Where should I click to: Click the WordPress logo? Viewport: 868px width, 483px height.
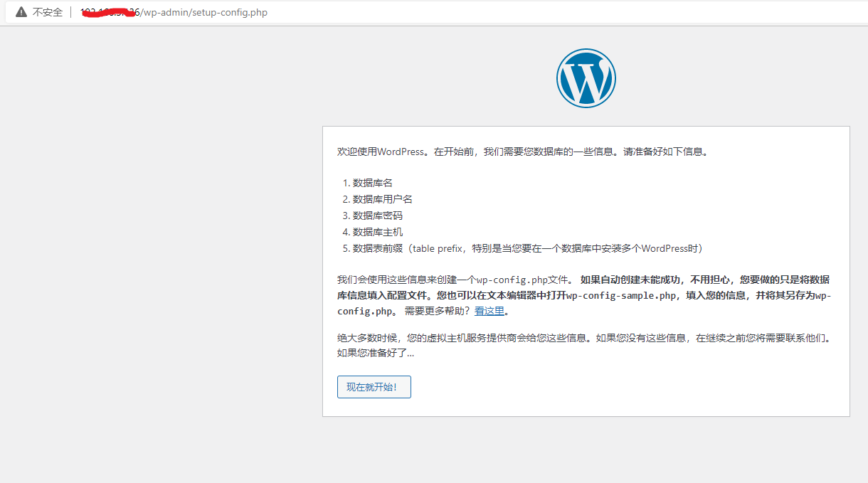586,78
